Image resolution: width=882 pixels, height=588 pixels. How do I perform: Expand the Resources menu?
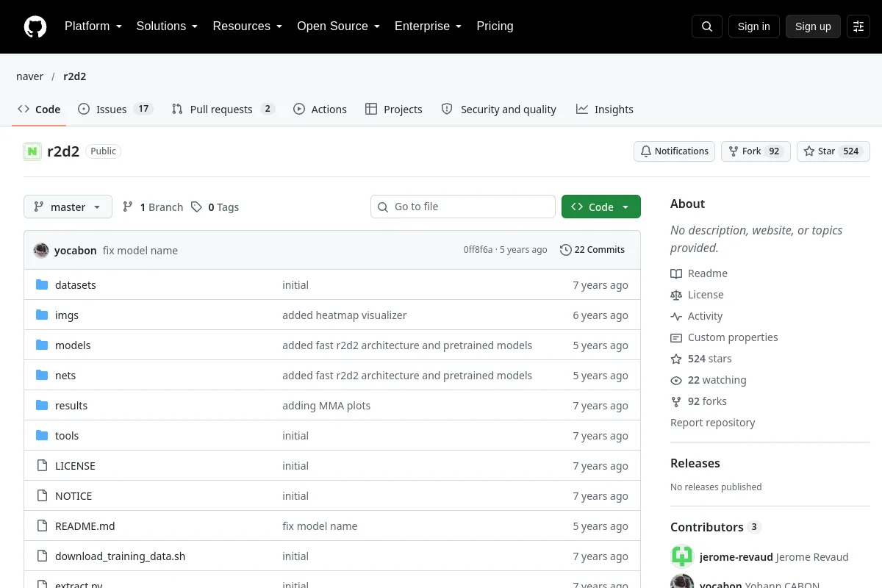pyautogui.click(x=248, y=26)
